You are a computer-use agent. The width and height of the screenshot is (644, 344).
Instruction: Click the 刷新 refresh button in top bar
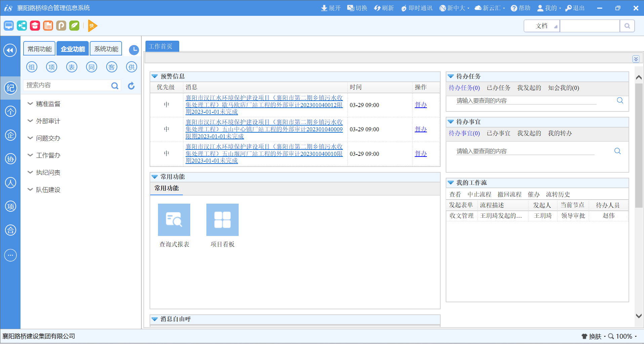click(x=384, y=8)
